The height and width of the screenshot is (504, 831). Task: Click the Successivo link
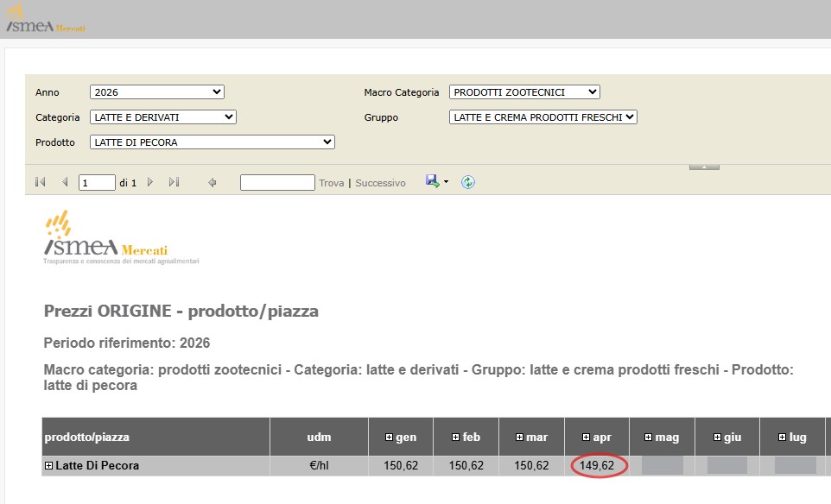pyautogui.click(x=381, y=183)
